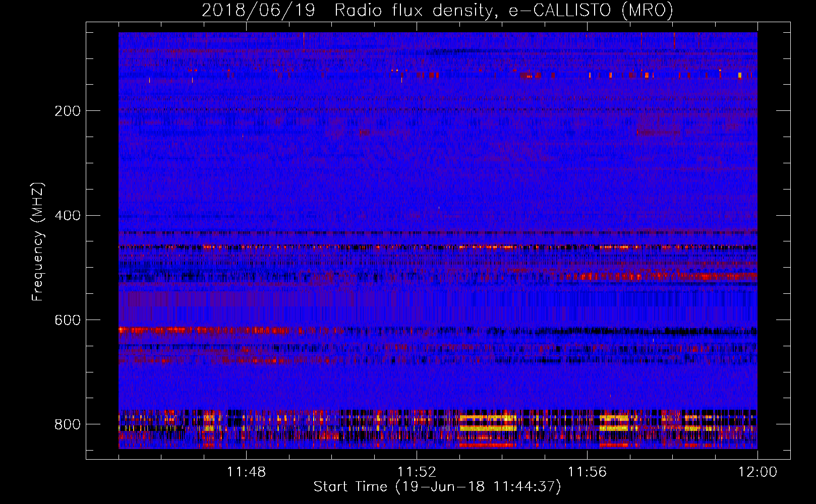Click the bright yellow burst near 800 MHz after 11:52
The height and width of the screenshot is (504, 816).
(488, 423)
